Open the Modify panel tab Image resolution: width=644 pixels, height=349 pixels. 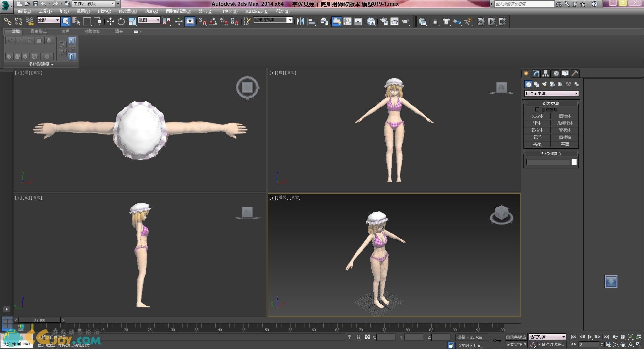[536, 73]
